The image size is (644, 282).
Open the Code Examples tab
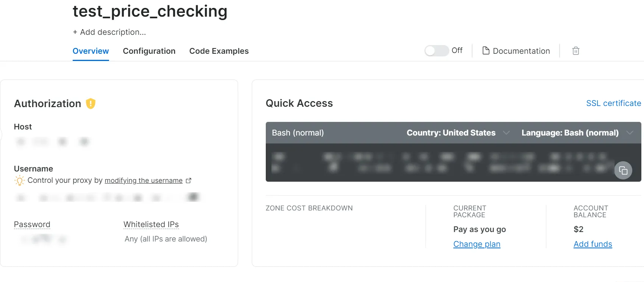tap(219, 51)
